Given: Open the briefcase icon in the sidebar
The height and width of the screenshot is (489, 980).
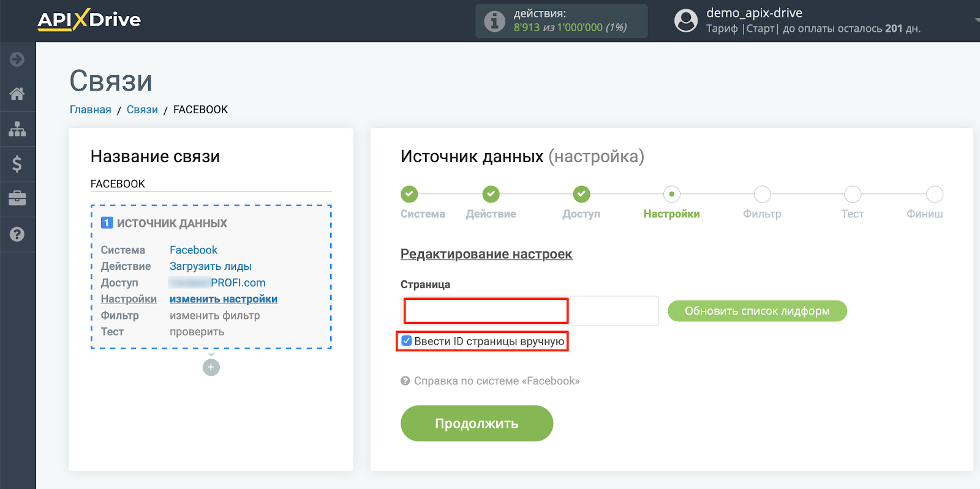Looking at the screenshot, I should 17,198.
